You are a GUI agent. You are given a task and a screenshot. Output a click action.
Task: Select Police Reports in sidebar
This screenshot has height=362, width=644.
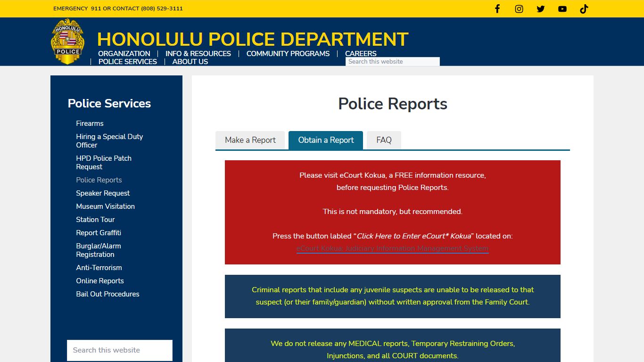tap(99, 180)
